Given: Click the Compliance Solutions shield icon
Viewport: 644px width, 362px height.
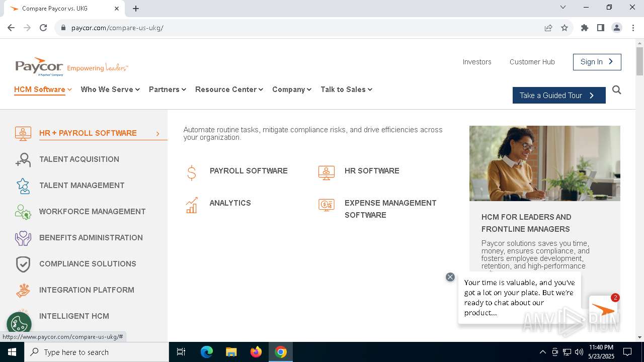Looking at the screenshot, I should pos(23,264).
